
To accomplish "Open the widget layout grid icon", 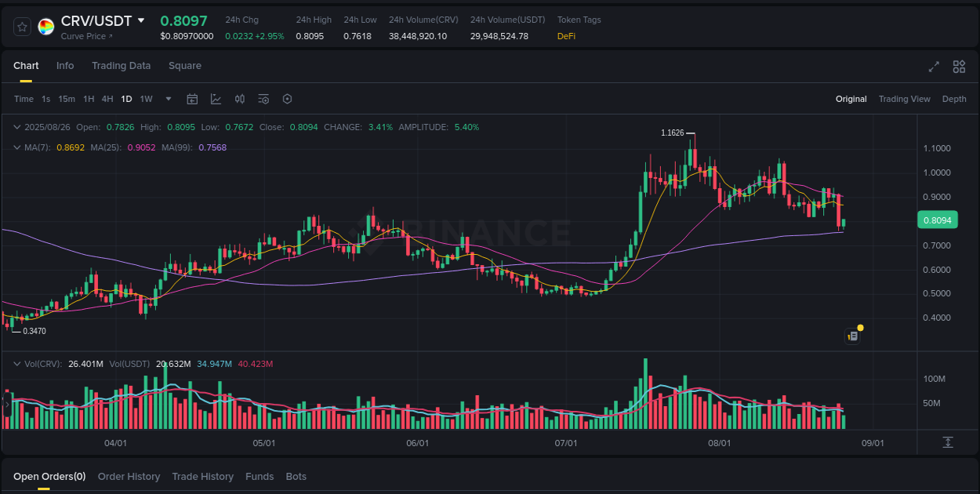I will (x=959, y=67).
